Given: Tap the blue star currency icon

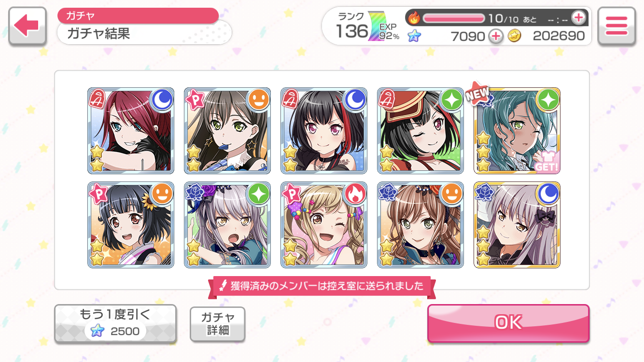Looking at the screenshot, I should click(x=414, y=36).
